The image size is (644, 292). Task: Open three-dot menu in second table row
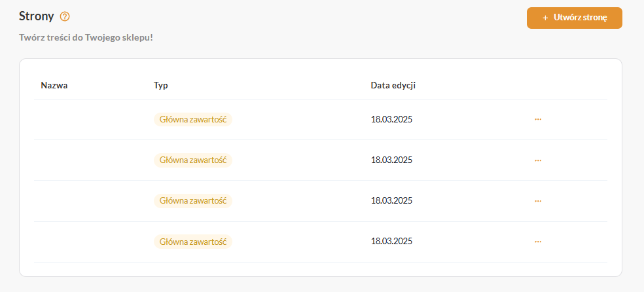tap(538, 160)
